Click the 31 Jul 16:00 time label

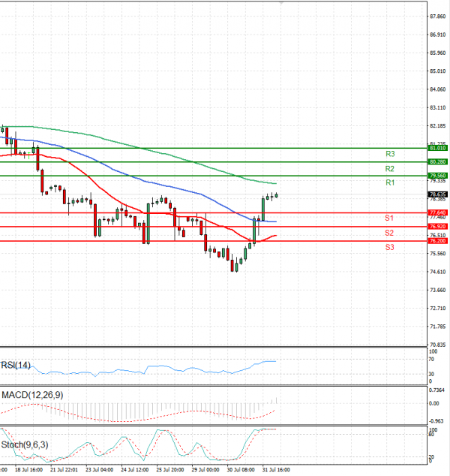coord(276,470)
